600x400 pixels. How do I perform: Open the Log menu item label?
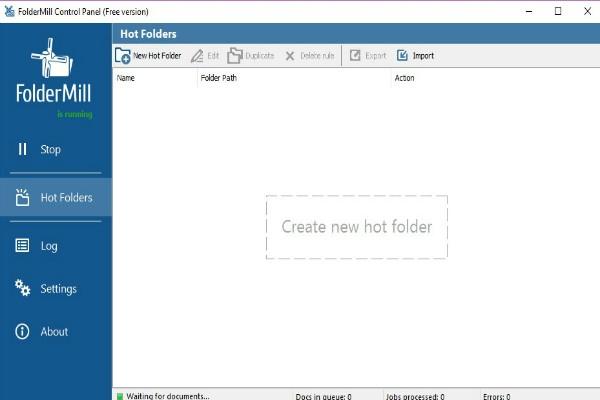[49, 246]
